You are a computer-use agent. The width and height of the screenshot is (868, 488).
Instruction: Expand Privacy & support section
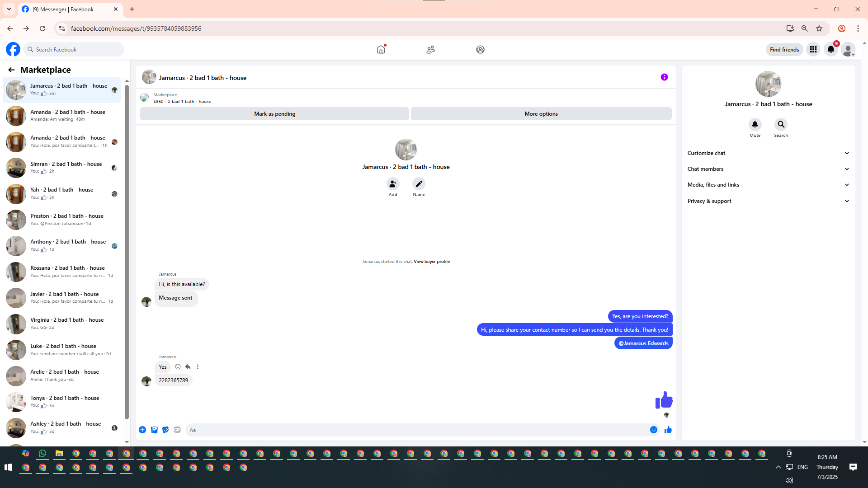768,201
